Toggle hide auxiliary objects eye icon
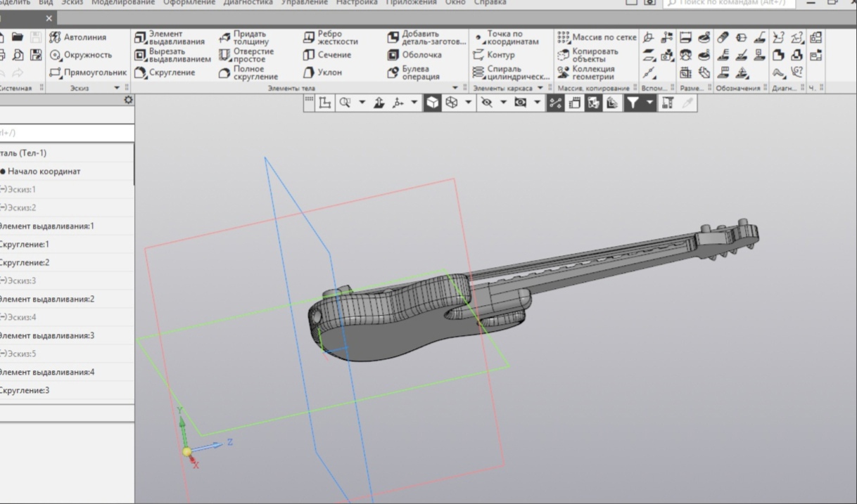Screen dimensions: 857x504 pyautogui.click(x=486, y=103)
